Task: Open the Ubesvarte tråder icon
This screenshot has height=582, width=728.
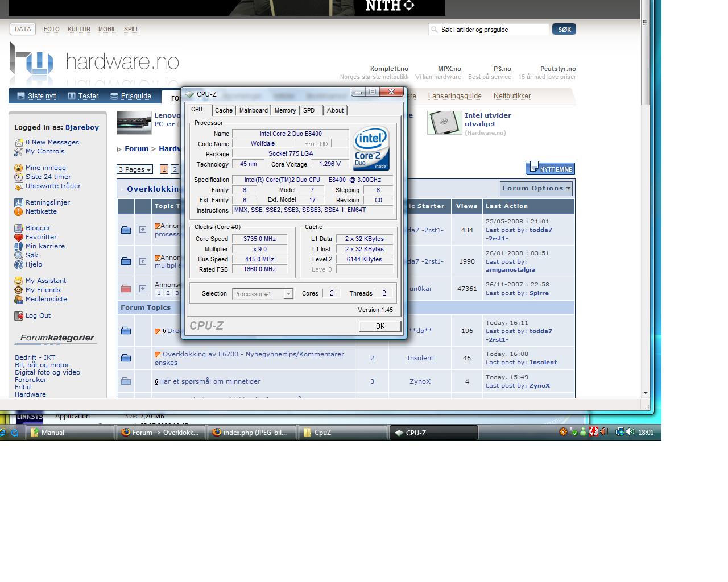Action: coord(19,186)
